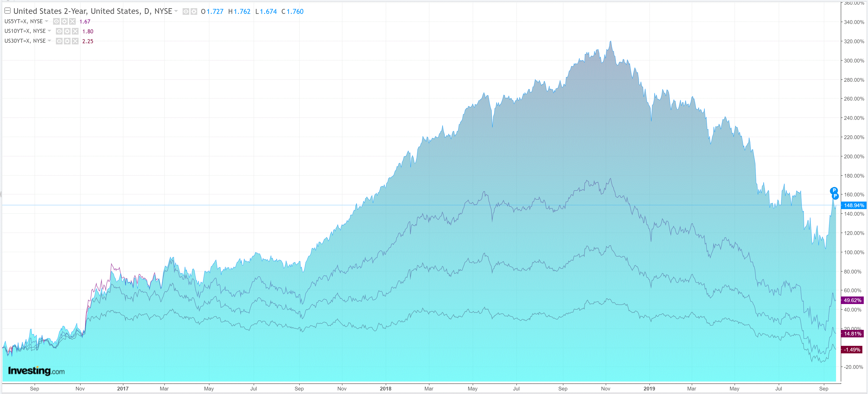Image resolution: width=868 pixels, height=394 pixels.
Task: Remove the US30YT=X comparison series
Action: (x=75, y=41)
